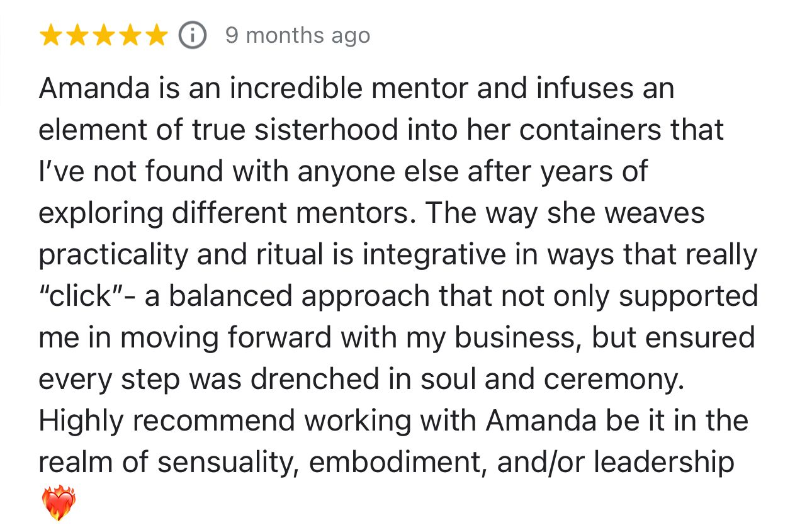The image size is (812, 530).
Task: Click the fourth yellow rating star
Action: coord(130,36)
